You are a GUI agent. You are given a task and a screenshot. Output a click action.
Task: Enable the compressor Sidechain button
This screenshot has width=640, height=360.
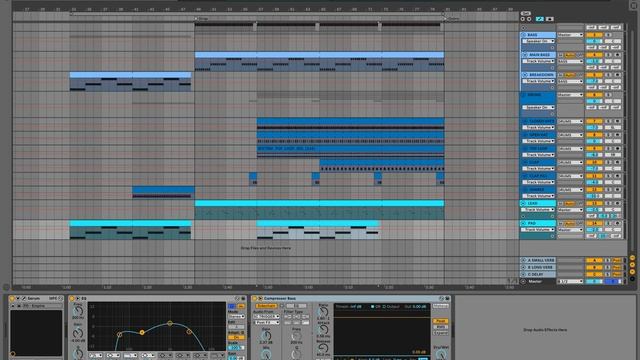click(x=266, y=306)
